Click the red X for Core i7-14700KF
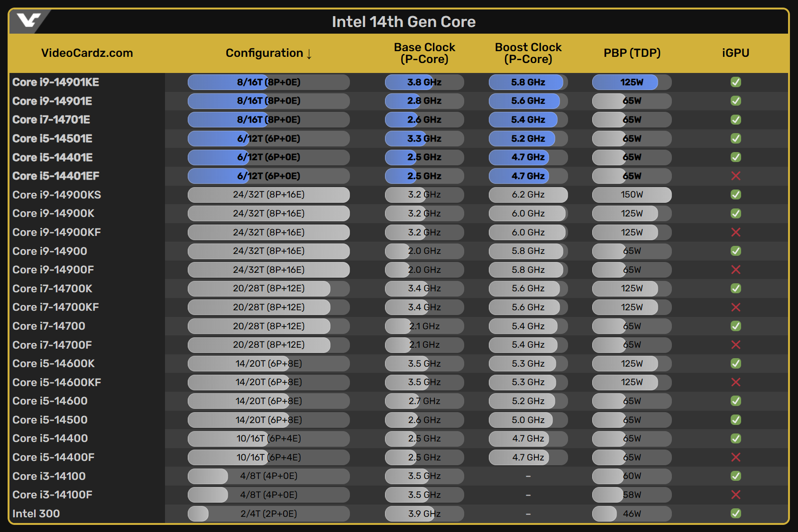 (736, 307)
